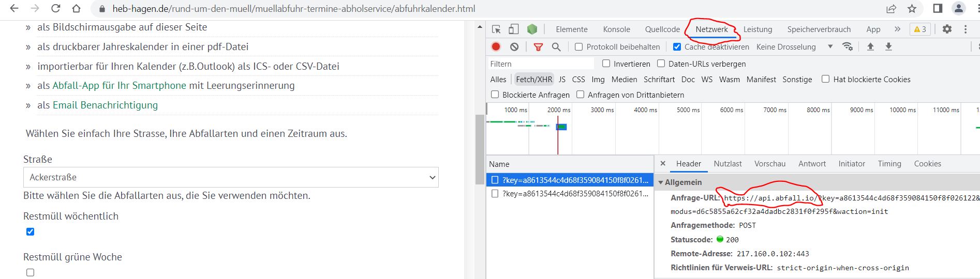Enable Protokoll beibehalten checkbox
The image size is (980, 279).
[579, 47]
